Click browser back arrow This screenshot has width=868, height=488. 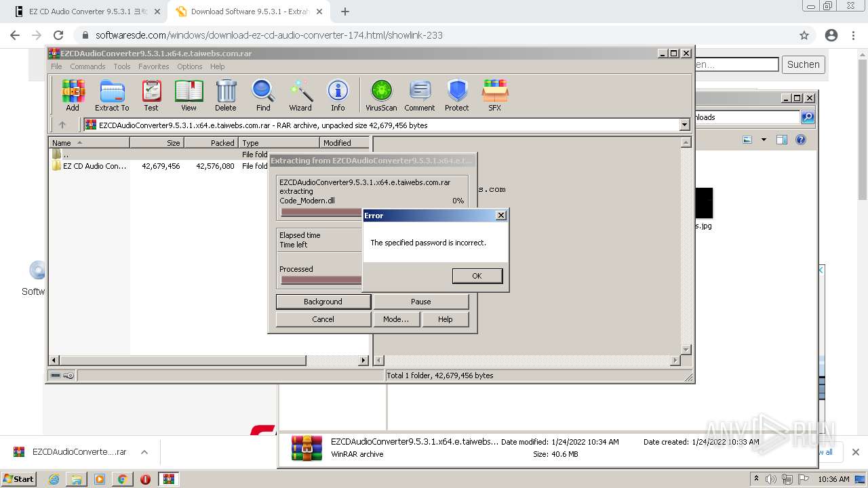[x=15, y=35]
